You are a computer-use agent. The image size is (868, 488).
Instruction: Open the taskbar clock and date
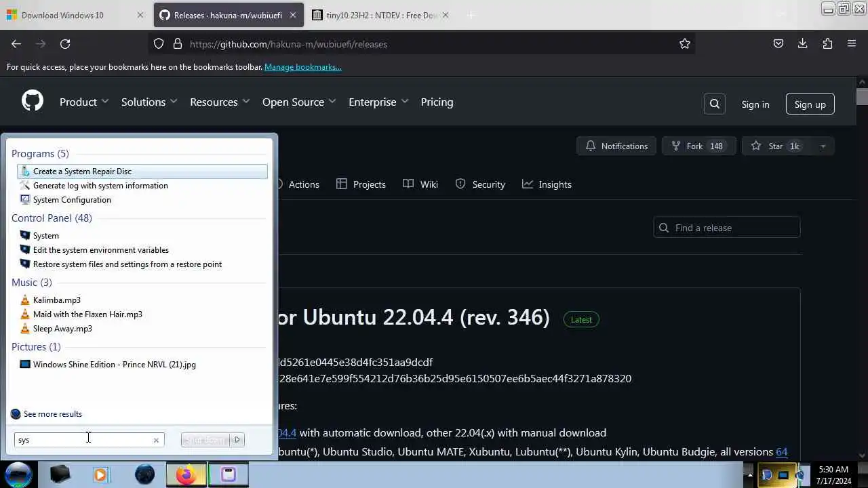pos(833,475)
